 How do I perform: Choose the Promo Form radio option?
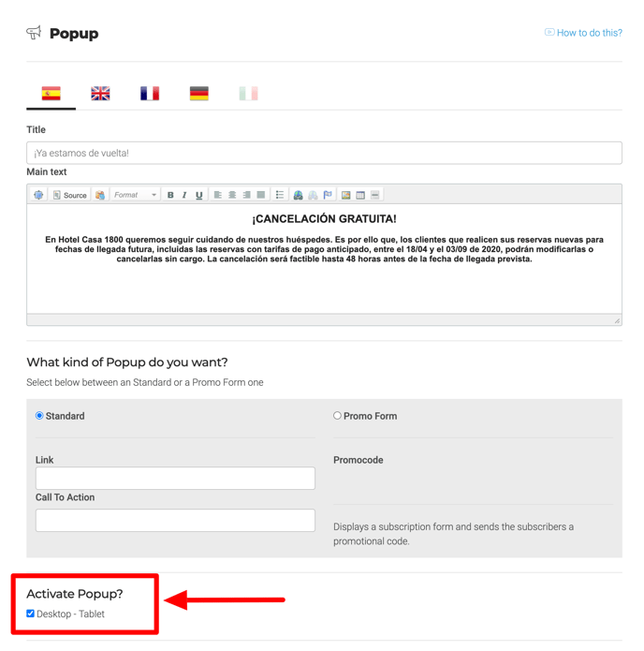337,416
